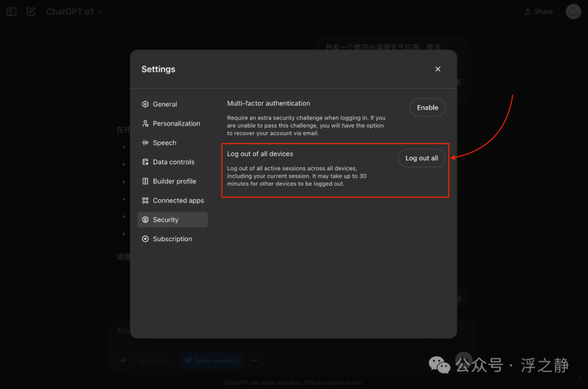Screen dimensions: 588x389
Task: Click the Subscription circle icon
Action: click(x=145, y=239)
